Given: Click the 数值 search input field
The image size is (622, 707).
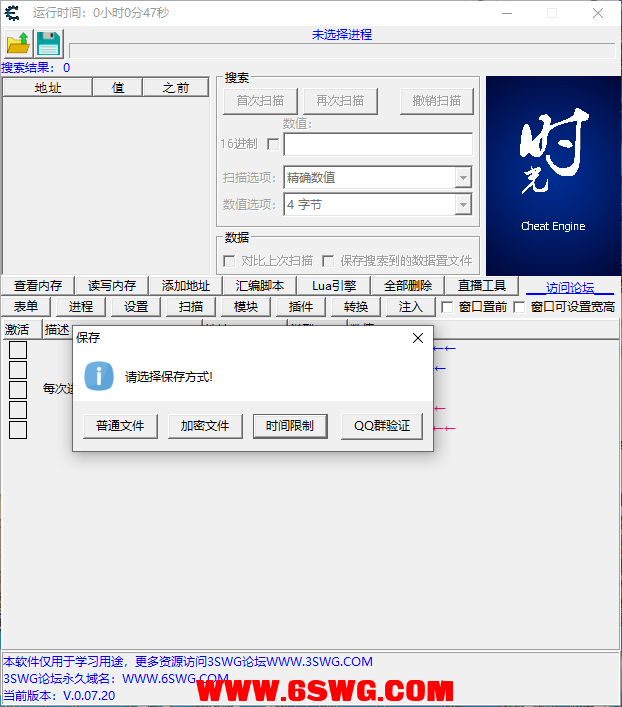Looking at the screenshot, I should point(378,145).
